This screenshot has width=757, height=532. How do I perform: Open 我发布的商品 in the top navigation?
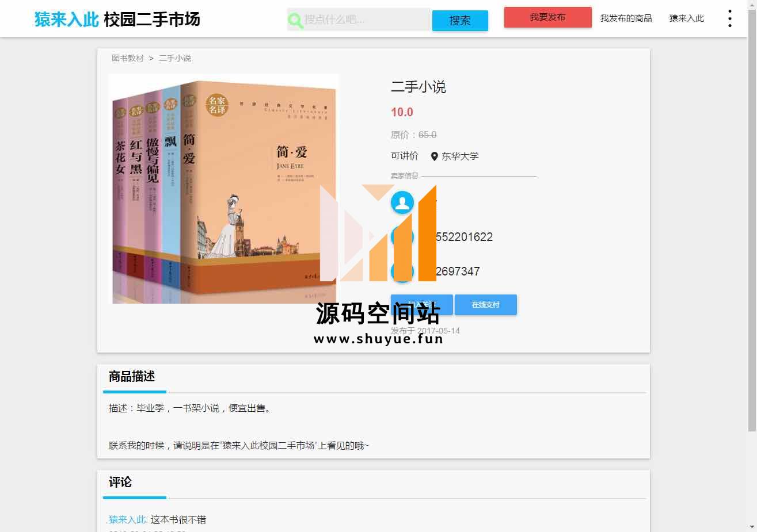tap(626, 18)
